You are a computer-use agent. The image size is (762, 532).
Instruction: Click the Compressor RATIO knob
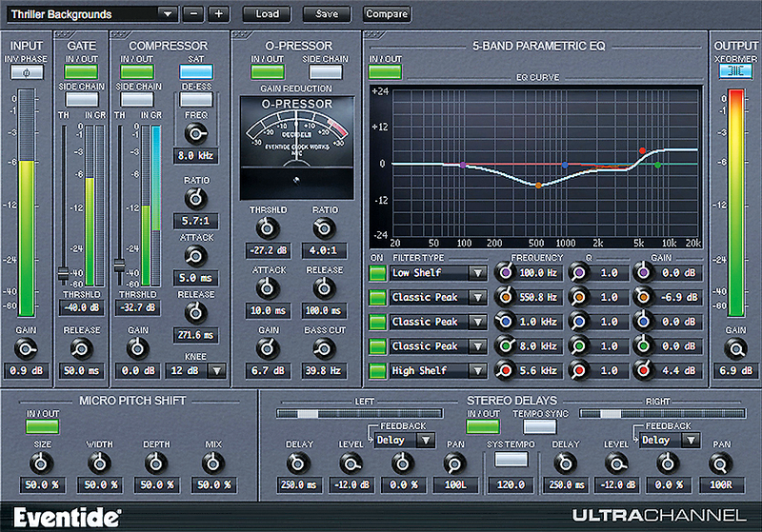point(196,198)
